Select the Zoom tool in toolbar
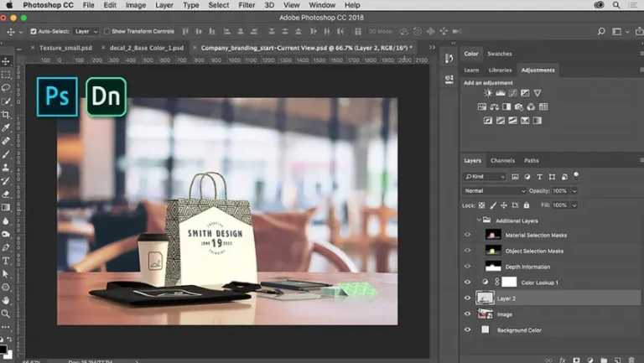This screenshot has width=644, height=363. coord(6,314)
